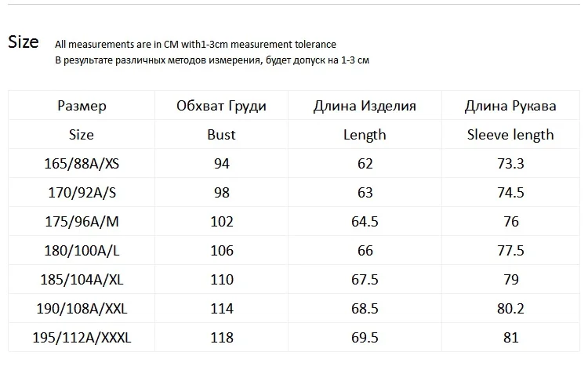Click the English measurement tolerance note
This screenshot has height=377, width=588.
[195, 44]
